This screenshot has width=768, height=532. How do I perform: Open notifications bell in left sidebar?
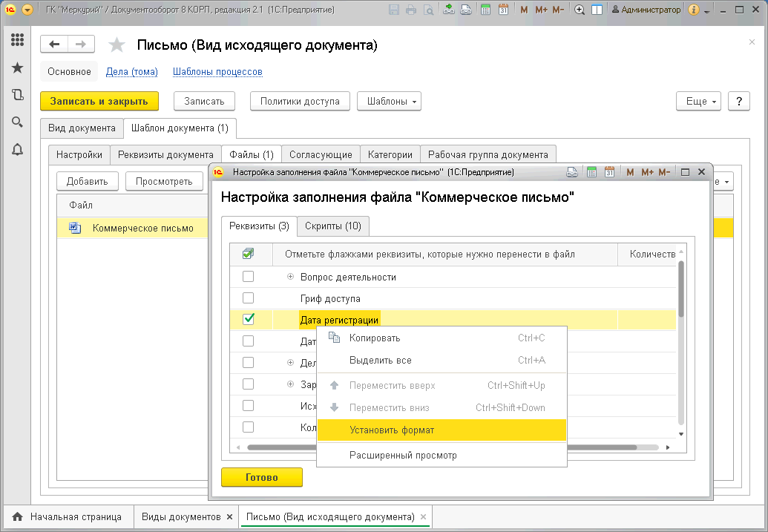pos(17,149)
